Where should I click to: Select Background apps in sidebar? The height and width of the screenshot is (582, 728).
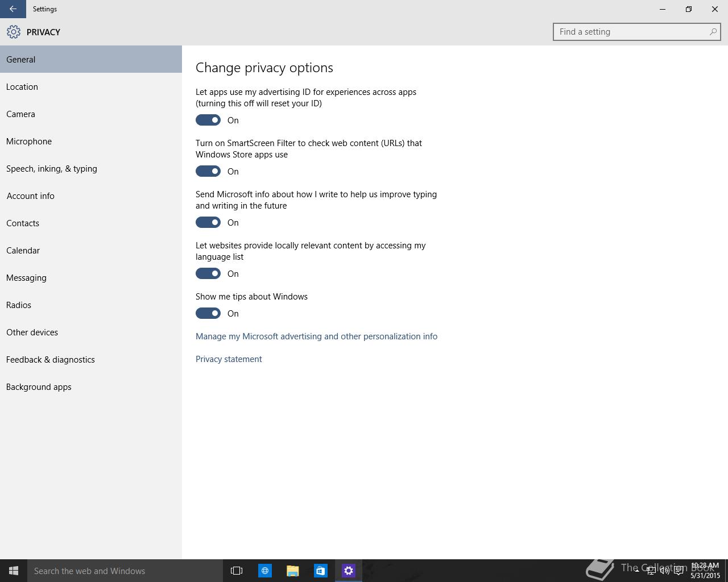(x=91, y=386)
